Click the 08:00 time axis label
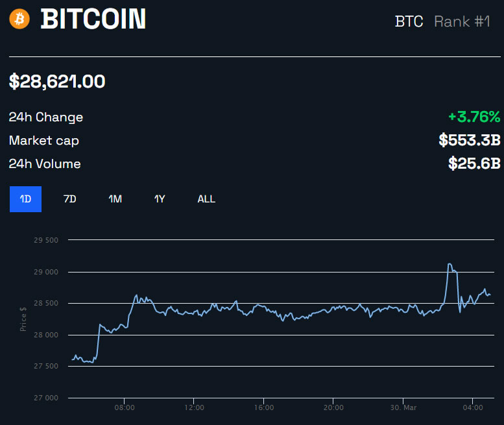Viewport: 504px width, 425px height. (x=125, y=408)
